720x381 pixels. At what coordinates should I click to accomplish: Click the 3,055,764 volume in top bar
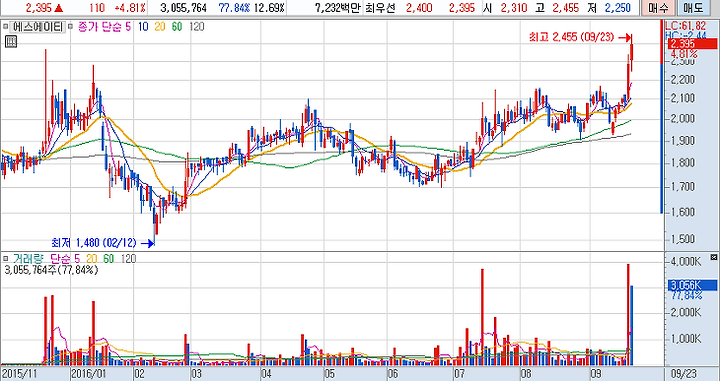coord(184,8)
